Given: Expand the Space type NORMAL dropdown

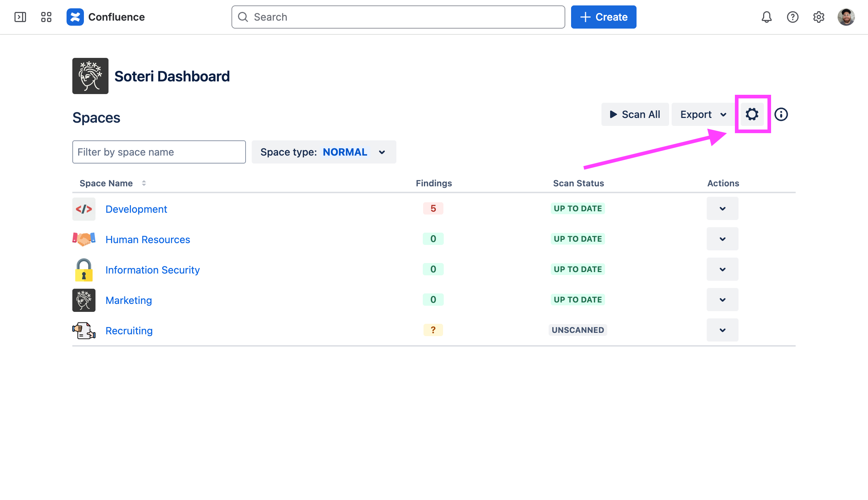Looking at the screenshot, I should click(324, 152).
